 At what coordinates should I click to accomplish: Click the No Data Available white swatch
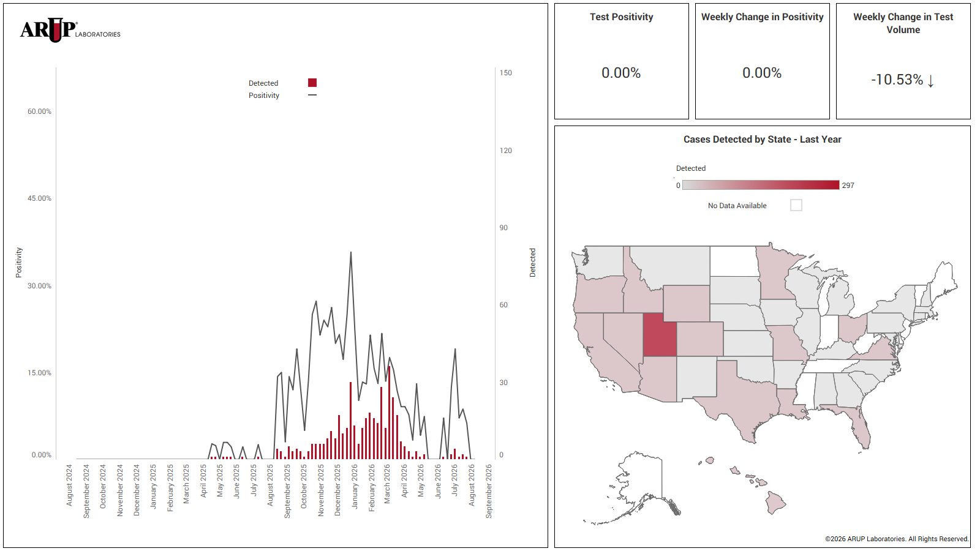tap(796, 205)
